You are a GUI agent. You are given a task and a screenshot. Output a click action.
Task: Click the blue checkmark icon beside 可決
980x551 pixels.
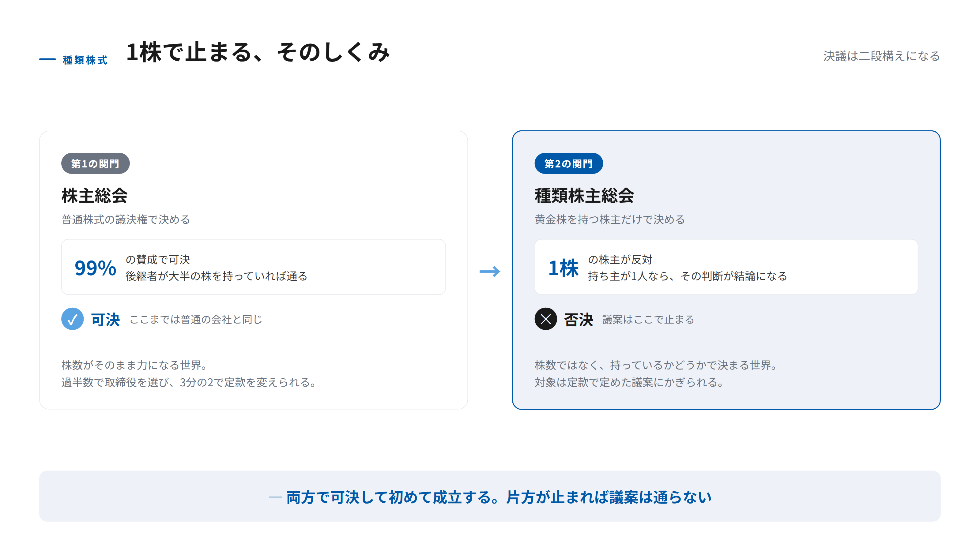tap(72, 319)
